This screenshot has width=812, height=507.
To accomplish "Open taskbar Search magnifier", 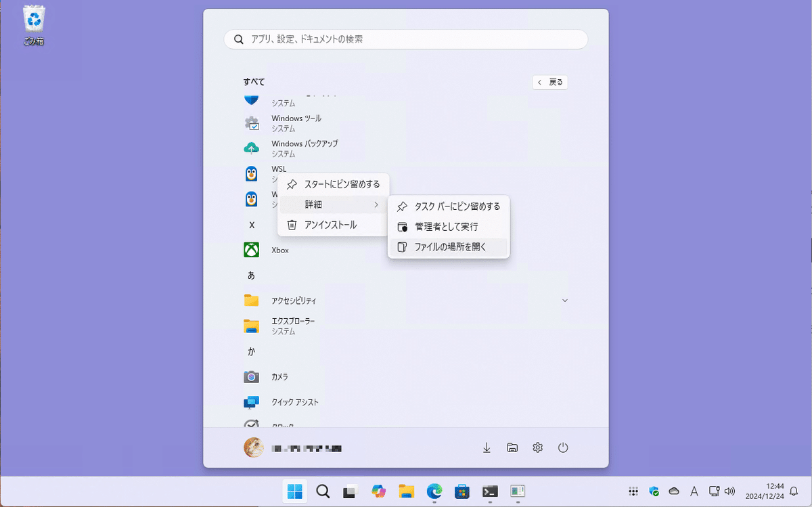I will click(323, 491).
